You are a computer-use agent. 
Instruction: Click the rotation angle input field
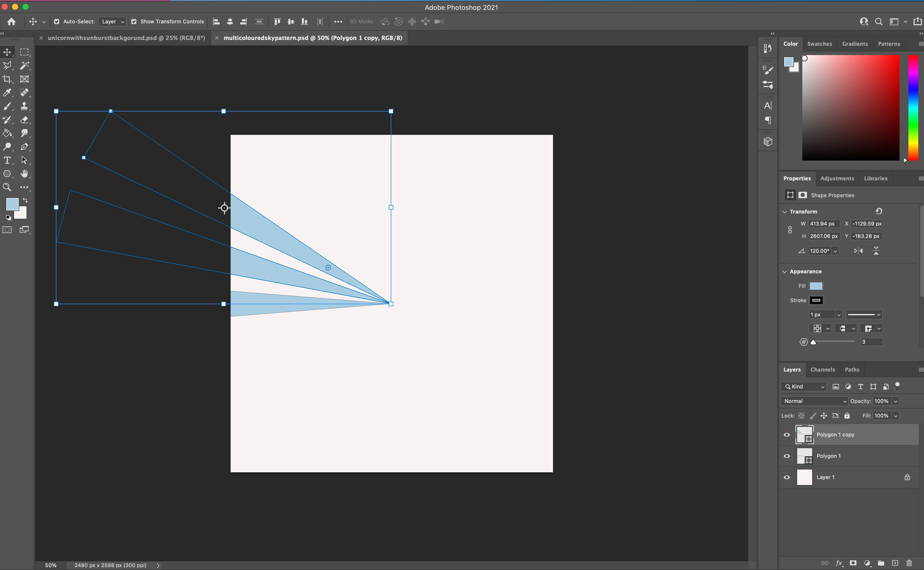pos(819,251)
